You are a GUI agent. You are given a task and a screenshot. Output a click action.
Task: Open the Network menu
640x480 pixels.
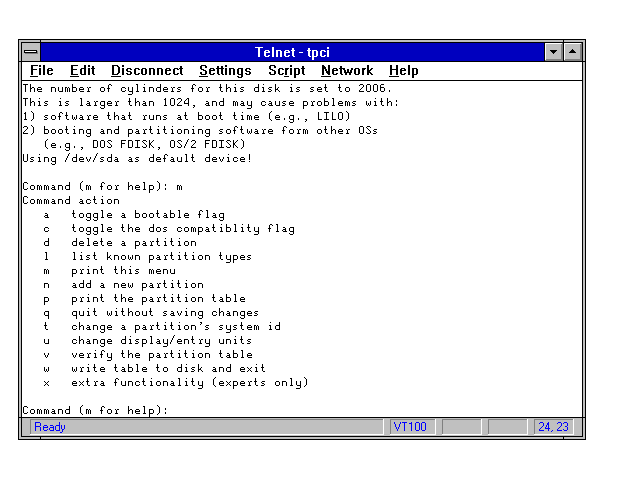point(346,71)
